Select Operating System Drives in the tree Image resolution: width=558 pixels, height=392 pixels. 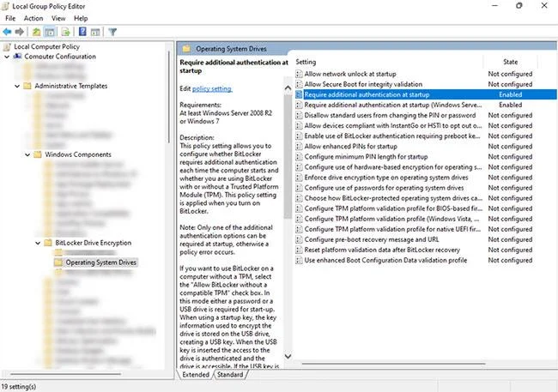tap(101, 262)
